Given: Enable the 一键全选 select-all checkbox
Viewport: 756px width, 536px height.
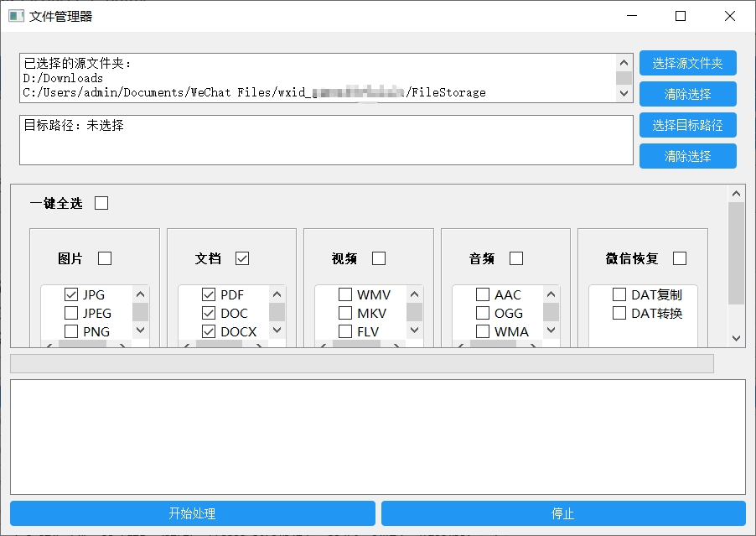Looking at the screenshot, I should (x=101, y=203).
